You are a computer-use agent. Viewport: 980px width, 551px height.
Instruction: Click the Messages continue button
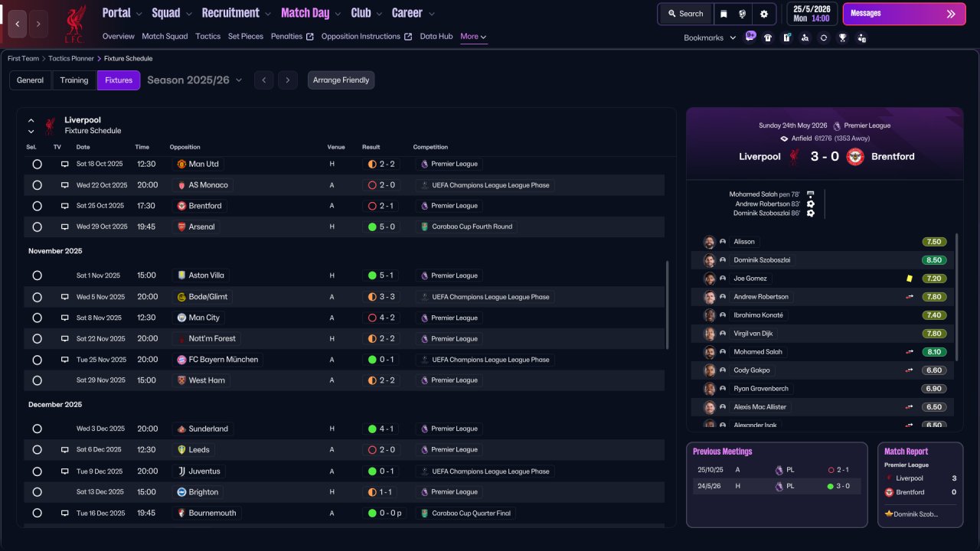pyautogui.click(x=903, y=14)
